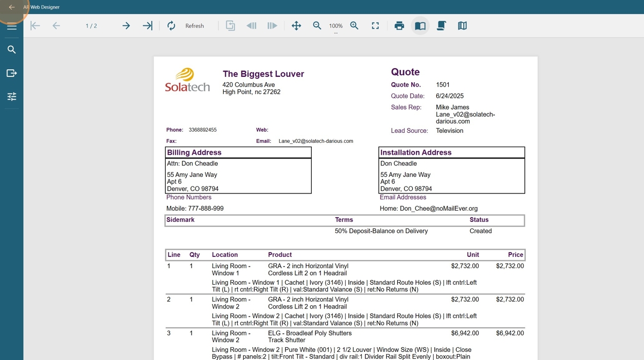Click the $6,942.00 price on line 3
The width and height of the screenshot is (644, 360).
(x=510, y=333)
